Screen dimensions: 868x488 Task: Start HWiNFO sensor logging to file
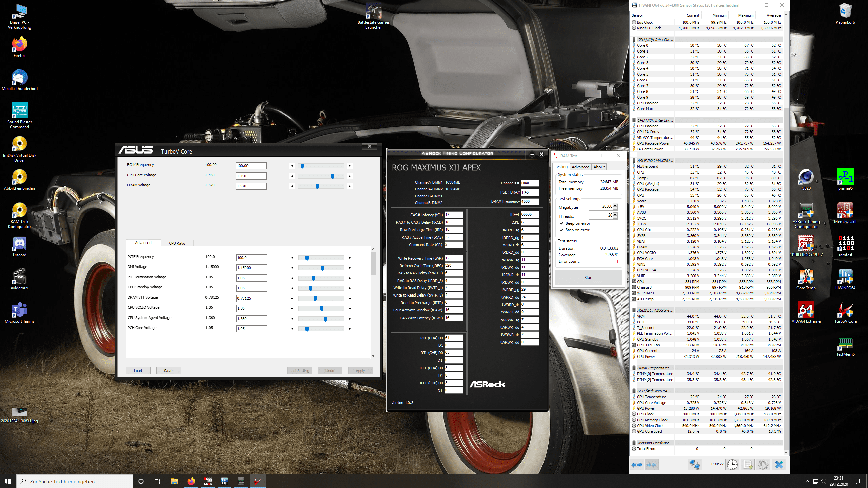(x=748, y=464)
